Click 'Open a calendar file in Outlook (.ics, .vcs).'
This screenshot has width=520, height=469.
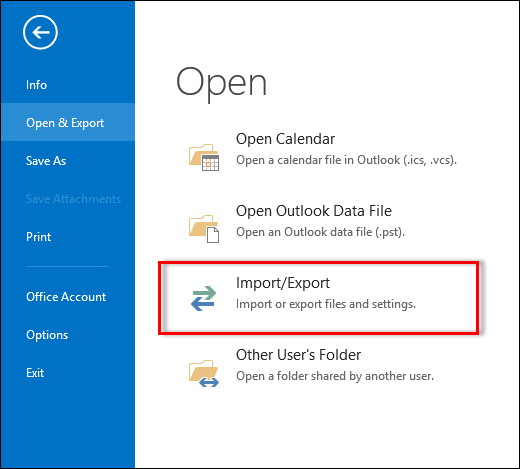346,160
